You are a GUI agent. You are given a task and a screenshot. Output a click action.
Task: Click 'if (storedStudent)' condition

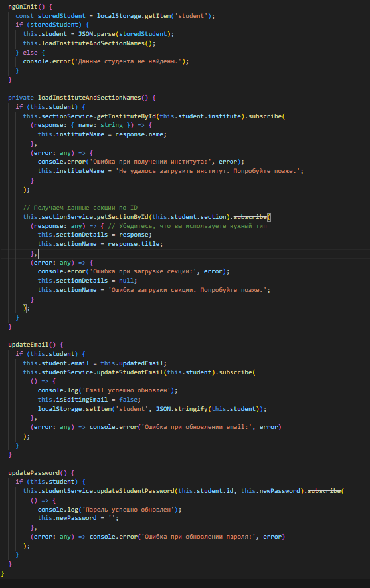[48, 25]
